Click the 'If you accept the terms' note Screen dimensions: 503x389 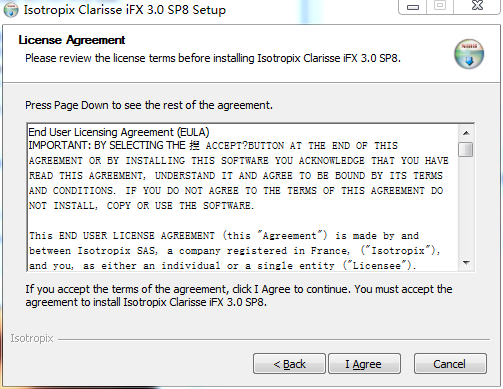[x=239, y=295]
